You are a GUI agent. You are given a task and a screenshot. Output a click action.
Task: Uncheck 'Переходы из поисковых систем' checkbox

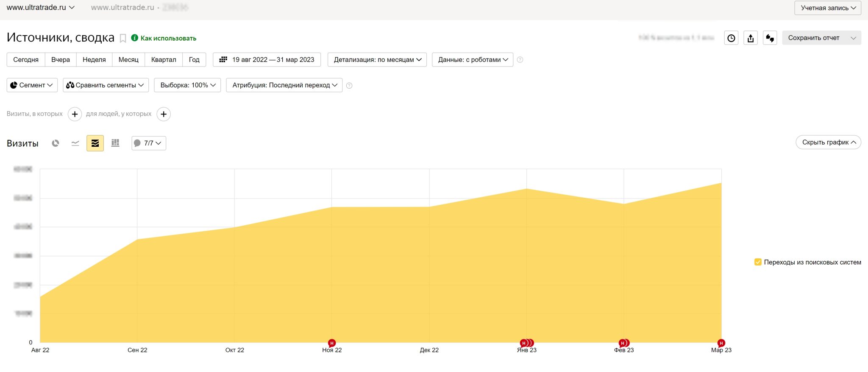[758, 262]
